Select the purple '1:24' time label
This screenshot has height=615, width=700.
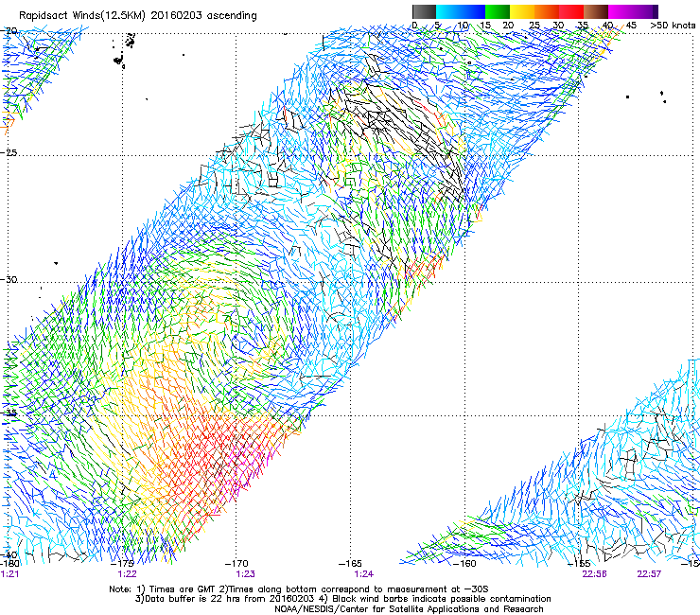coord(364,574)
